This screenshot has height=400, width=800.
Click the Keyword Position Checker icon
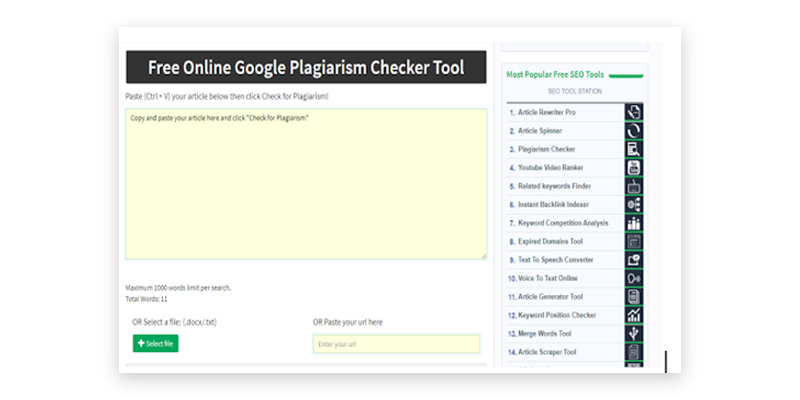click(634, 315)
